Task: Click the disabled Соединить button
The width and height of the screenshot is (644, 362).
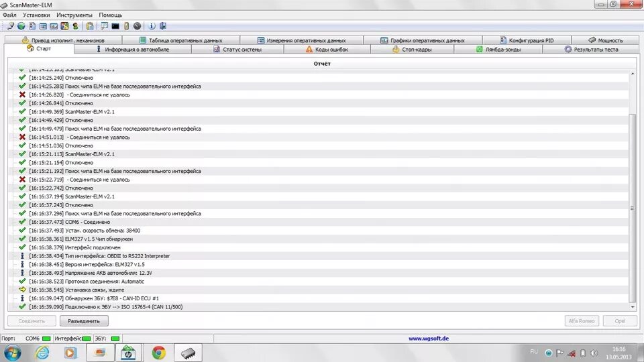Action: (32, 321)
